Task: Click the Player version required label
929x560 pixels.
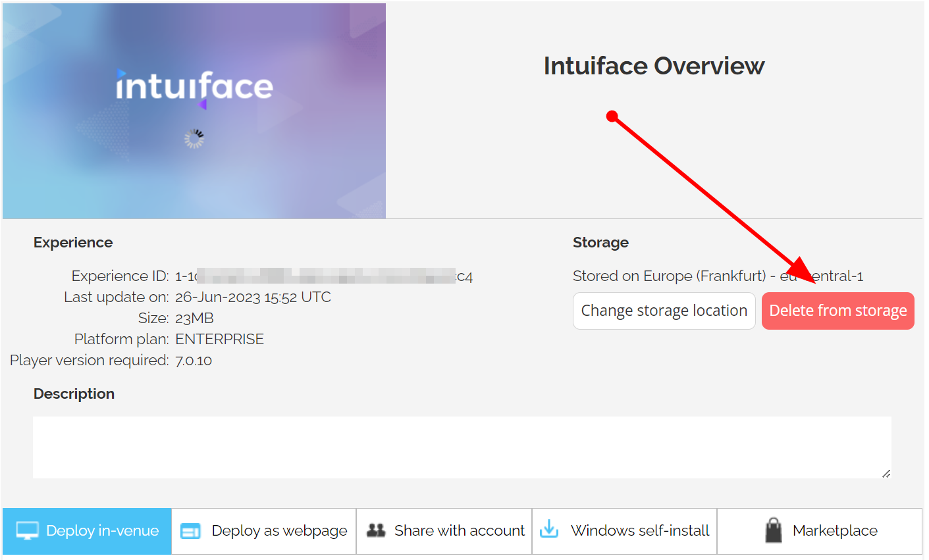Action: [x=90, y=360]
